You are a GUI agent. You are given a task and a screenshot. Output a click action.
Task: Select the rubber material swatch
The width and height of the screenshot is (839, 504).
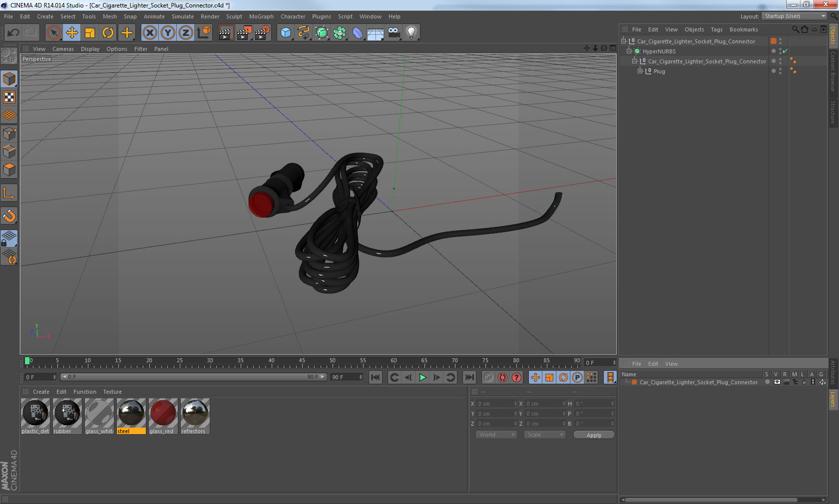pyautogui.click(x=67, y=416)
